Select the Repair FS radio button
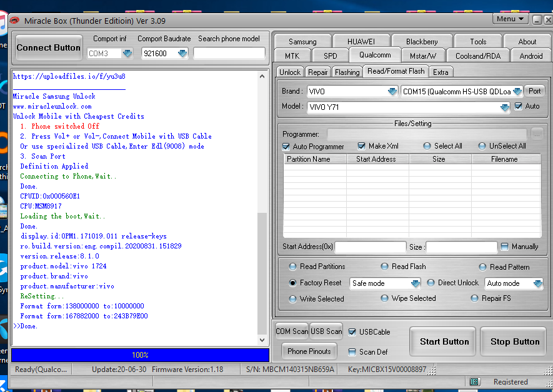Viewport: 553px width, 392px height. [x=474, y=298]
